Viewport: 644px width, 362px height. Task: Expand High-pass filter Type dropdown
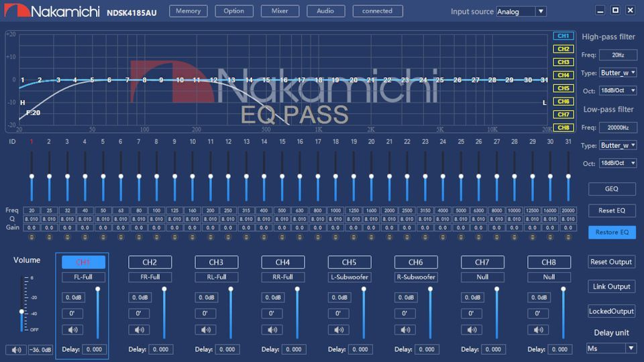pyautogui.click(x=618, y=72)
